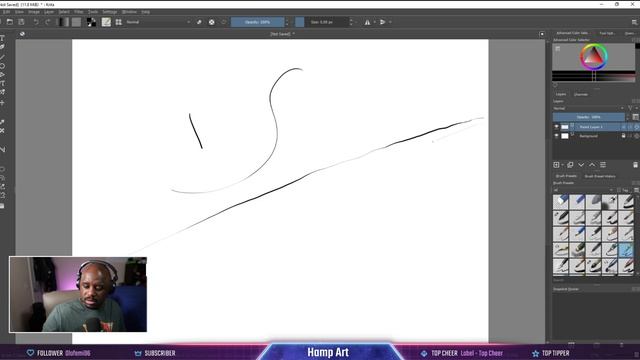Screen dimensions: 640x360
Task: Click the color selector settings icon
Action: click(558, 49)
